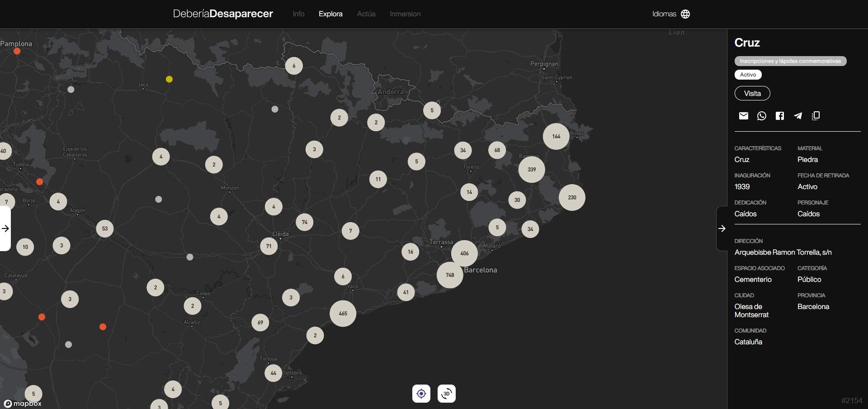Viewport: 868px width, 409px height.
Task: Select the orange marker near Tudela
Action: (x=39, y=182)
